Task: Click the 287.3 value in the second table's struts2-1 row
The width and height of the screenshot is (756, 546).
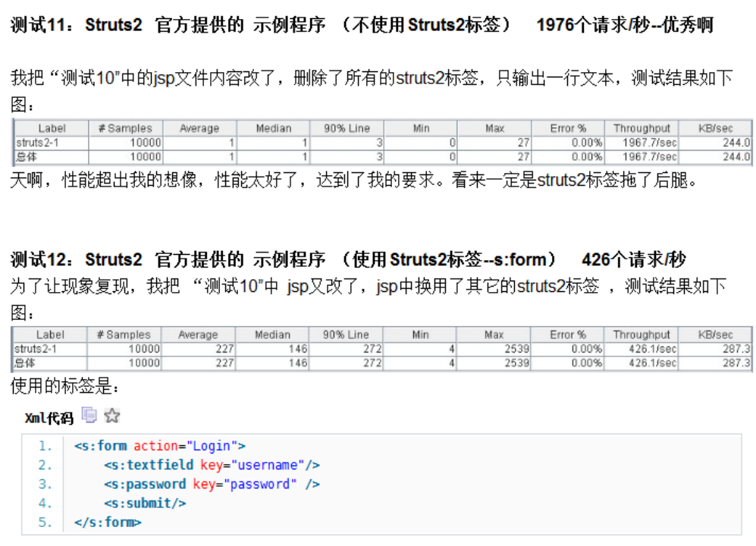Action: (x=736, y=349)
